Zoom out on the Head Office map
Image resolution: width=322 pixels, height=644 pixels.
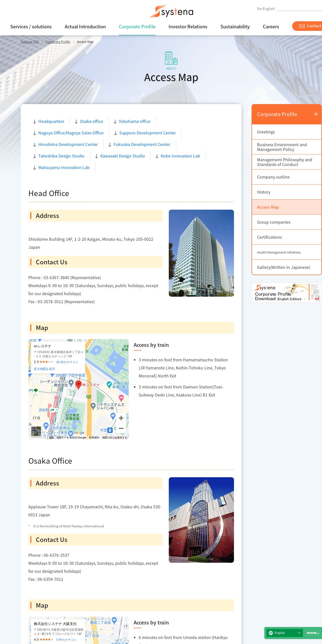click(x=121, y=428)
